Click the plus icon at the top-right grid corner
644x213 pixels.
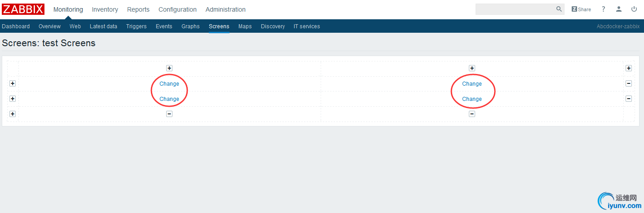pyautogui.click(x=629, y=68)
